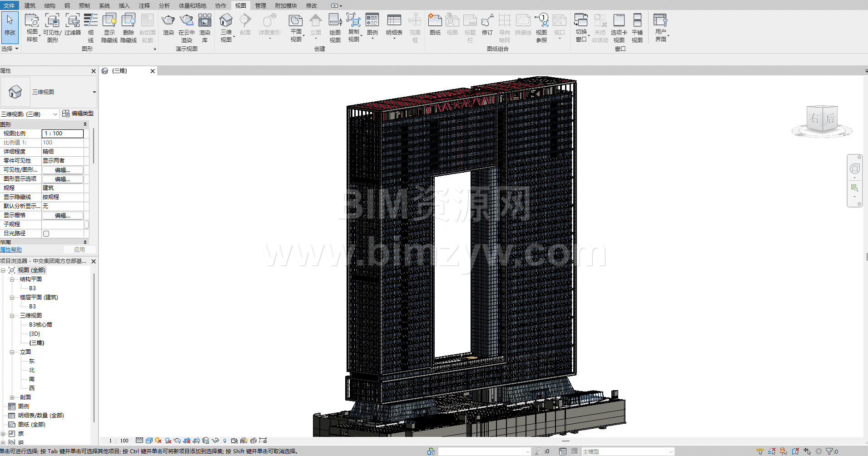Image resolution: width=868 pixels, height=456 pixels.
Task: Select the Filters (过滤器) tool
Action: point(72,21)
